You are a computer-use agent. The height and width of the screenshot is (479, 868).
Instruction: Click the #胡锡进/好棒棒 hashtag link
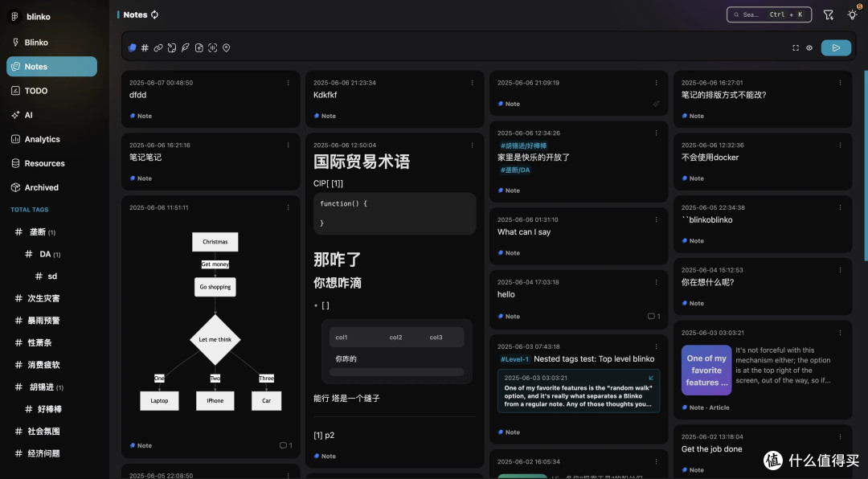[x=524, y=145]
